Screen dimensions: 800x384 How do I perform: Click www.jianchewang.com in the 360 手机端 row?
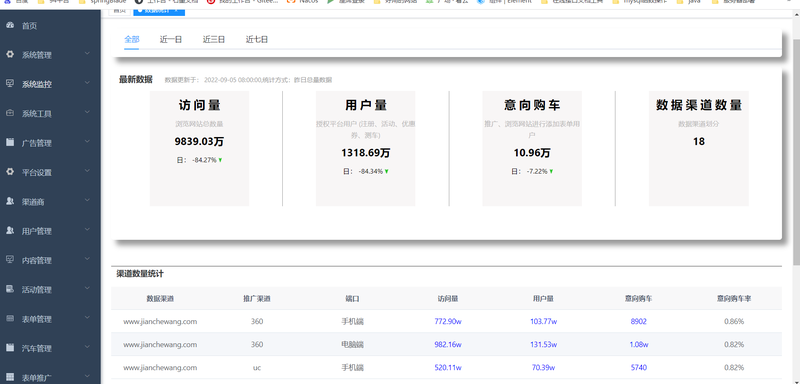[x=160, y=322]
